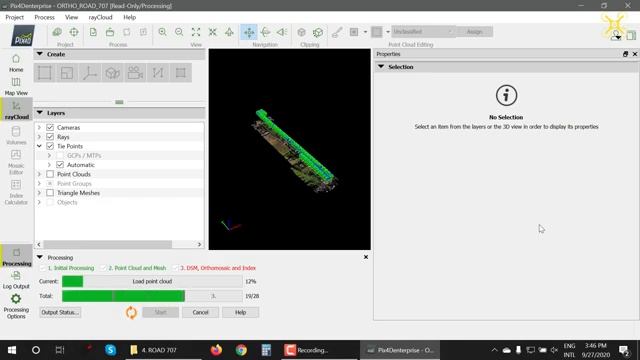This screenshot has width=640, height=360.
Task: Open the Unclassified point group dropdown
Action: click(x=423, y=31)
